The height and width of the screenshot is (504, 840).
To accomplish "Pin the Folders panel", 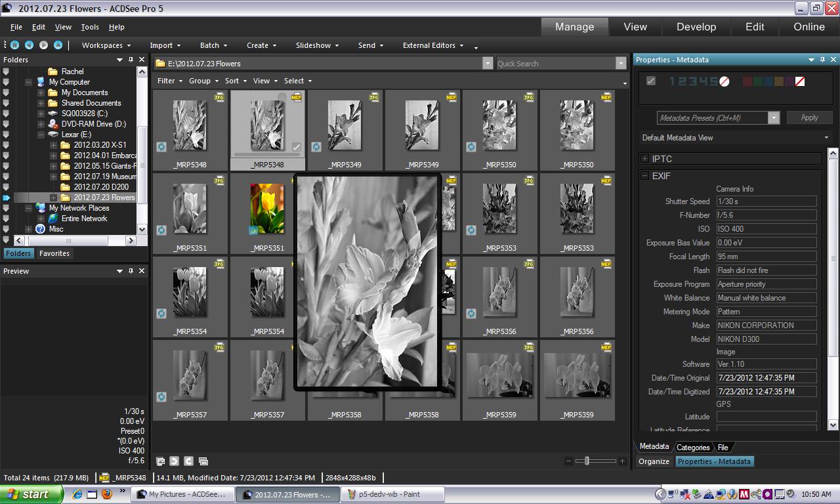I will coord(131,60).
